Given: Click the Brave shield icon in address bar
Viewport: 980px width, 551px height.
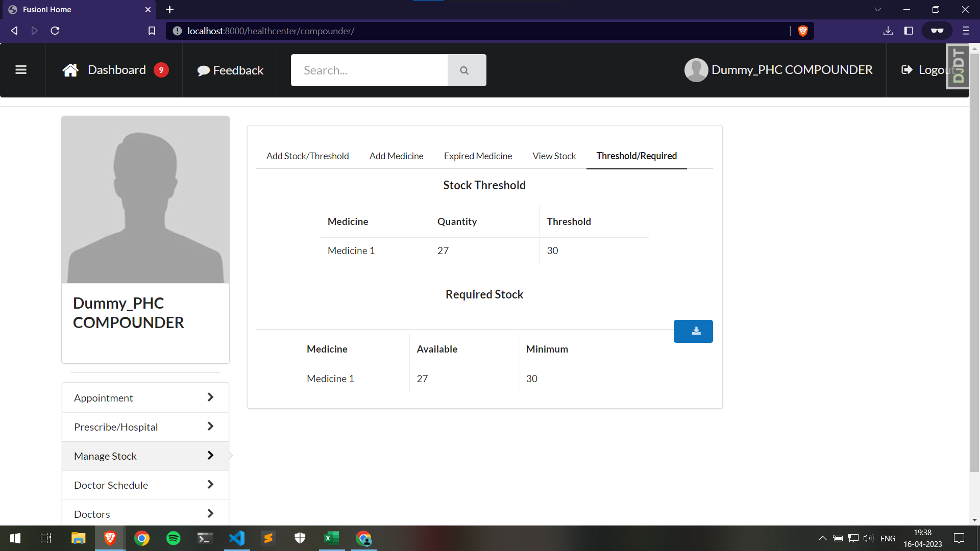Looking at the screenshot, I should coord(802,31).
